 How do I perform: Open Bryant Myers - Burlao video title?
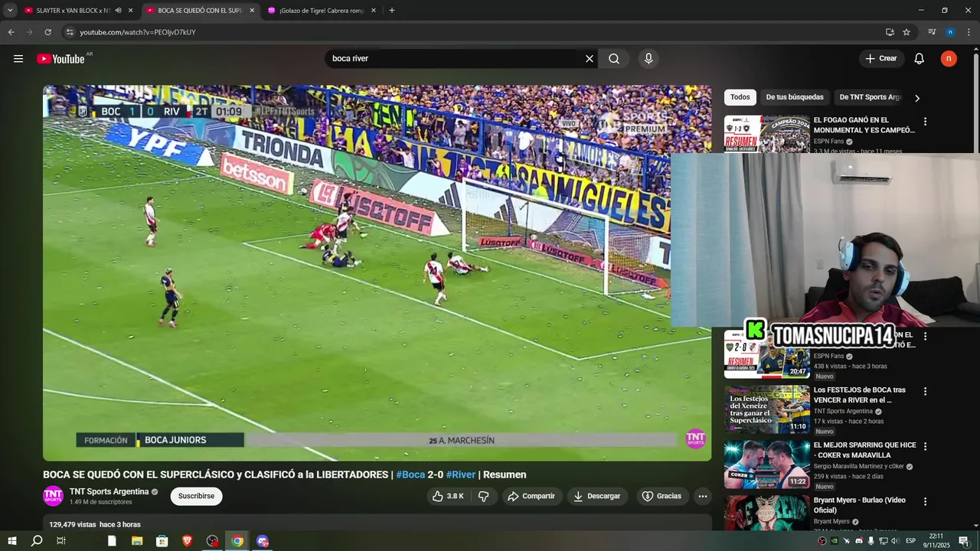coord(859,505)
